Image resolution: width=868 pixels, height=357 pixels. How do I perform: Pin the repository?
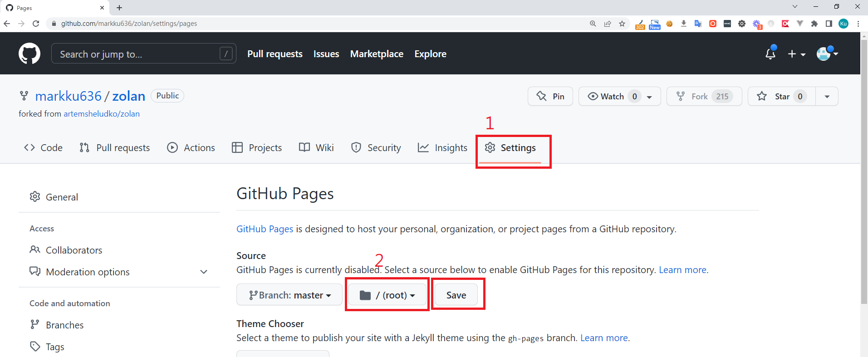[x=550, y=96]
